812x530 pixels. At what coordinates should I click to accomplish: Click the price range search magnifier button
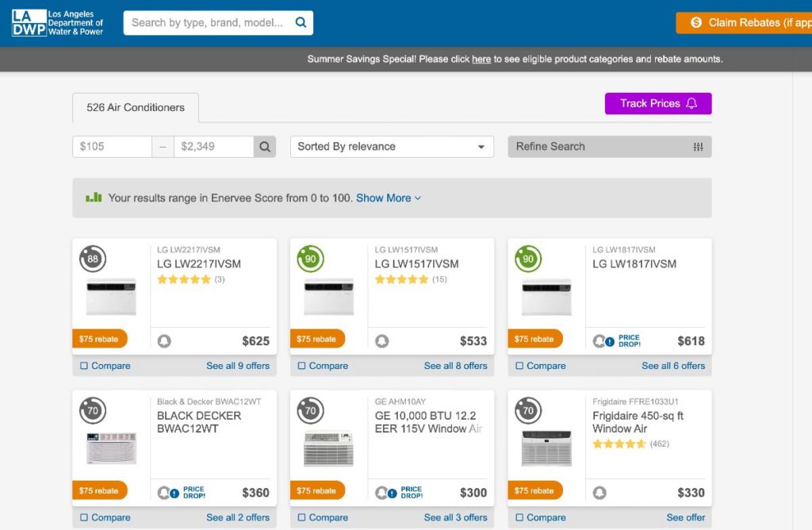[265, 147]
